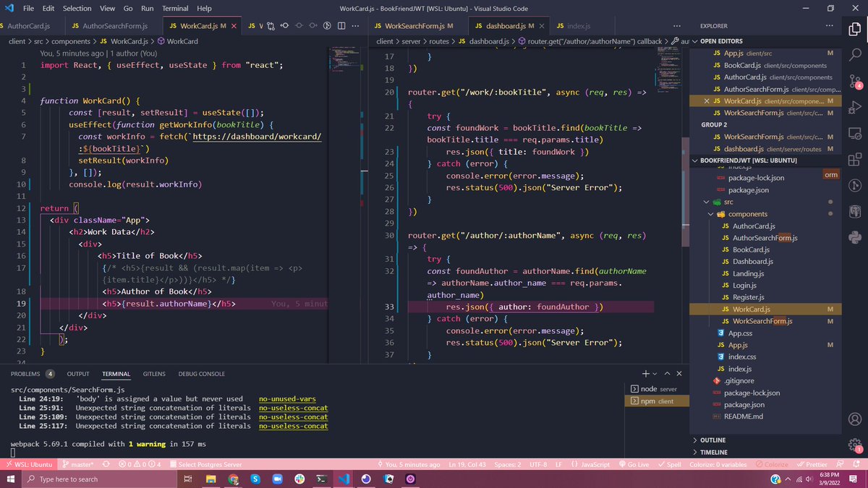This screenshot has height=488, width=868.
Task: Close the terminal panel with X icon
Action: 679,374
